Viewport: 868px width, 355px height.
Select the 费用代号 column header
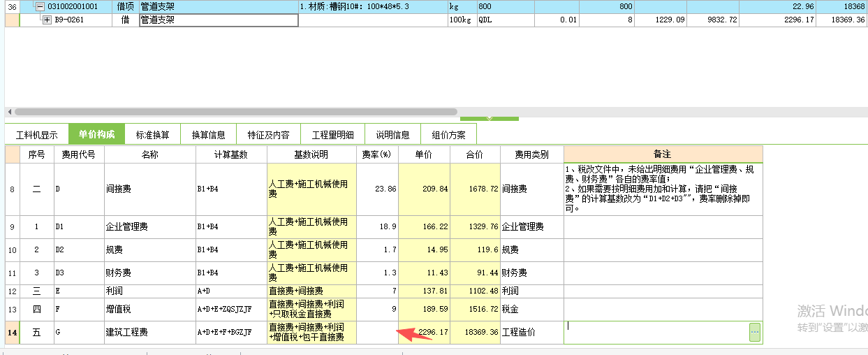[79, 154]
